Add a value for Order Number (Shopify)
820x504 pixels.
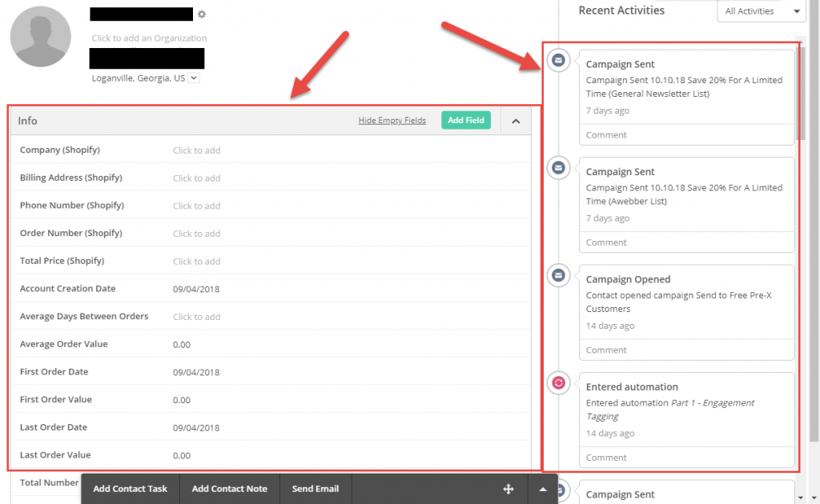click(197, 234)
